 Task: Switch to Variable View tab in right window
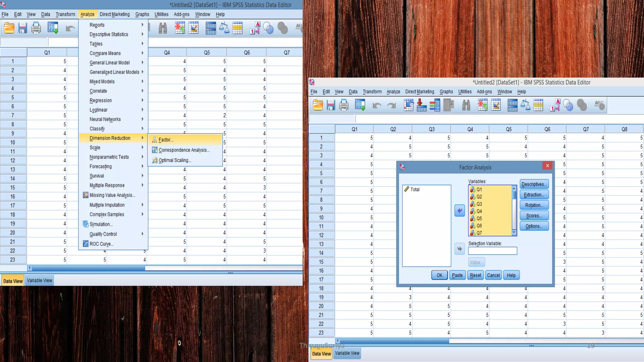pos(347,353)
